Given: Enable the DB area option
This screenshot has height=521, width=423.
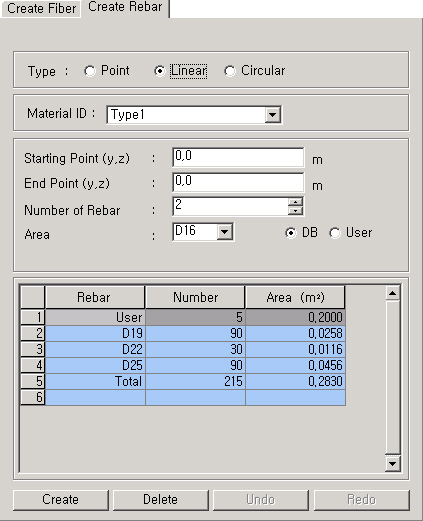Looking at the screenshot, I should pos(291,233).
